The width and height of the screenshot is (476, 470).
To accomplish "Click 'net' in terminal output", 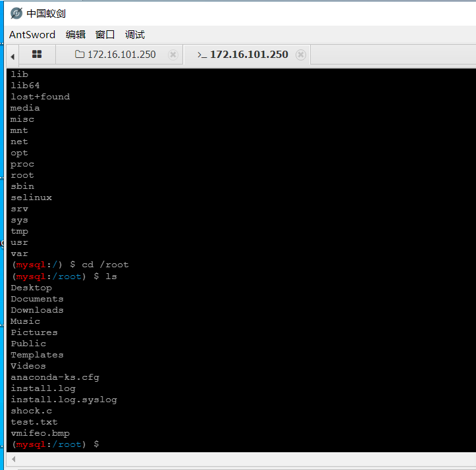I will click(x=19, y=142).
